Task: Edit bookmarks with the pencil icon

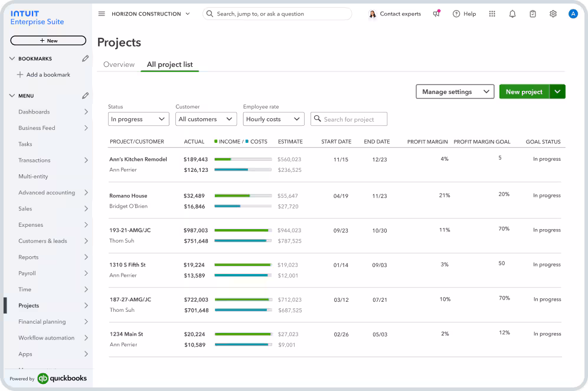Action: [85, 58]
